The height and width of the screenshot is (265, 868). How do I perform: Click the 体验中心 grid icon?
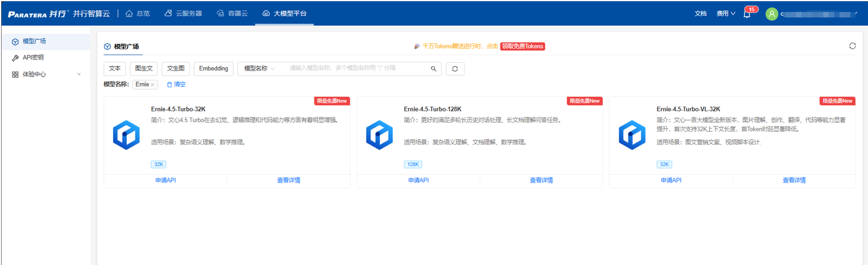point(15,74)
